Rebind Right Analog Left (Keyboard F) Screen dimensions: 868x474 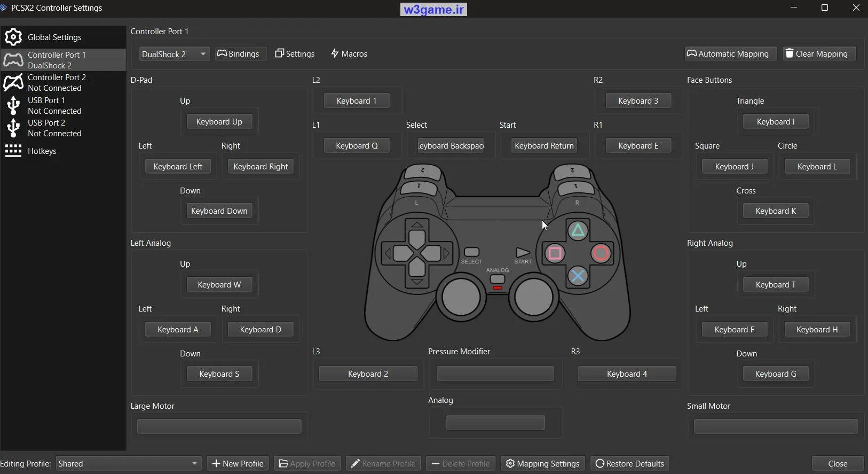(x=735, y=329)
